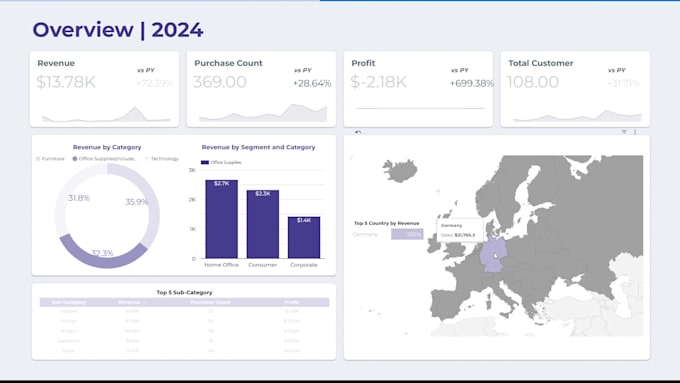Click the Top 5 Country by Revenue heading
Viewport: 680px width, 383px height.
pos(386,223)
